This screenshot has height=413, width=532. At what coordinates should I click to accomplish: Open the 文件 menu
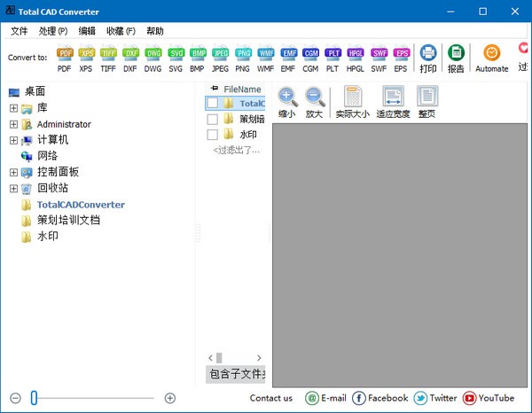(x=19, y=31)
